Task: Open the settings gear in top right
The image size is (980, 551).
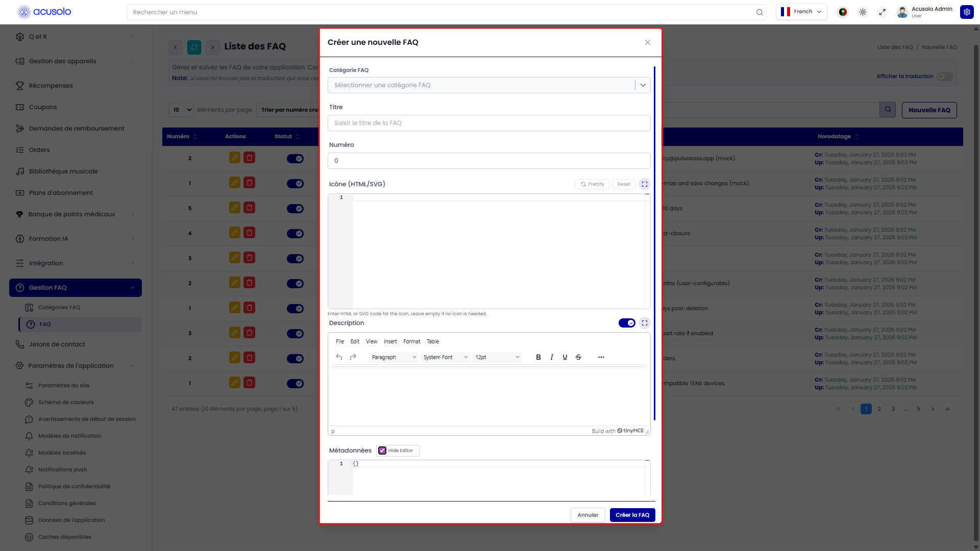Action: pyautogui.click(x=967, y=12)
